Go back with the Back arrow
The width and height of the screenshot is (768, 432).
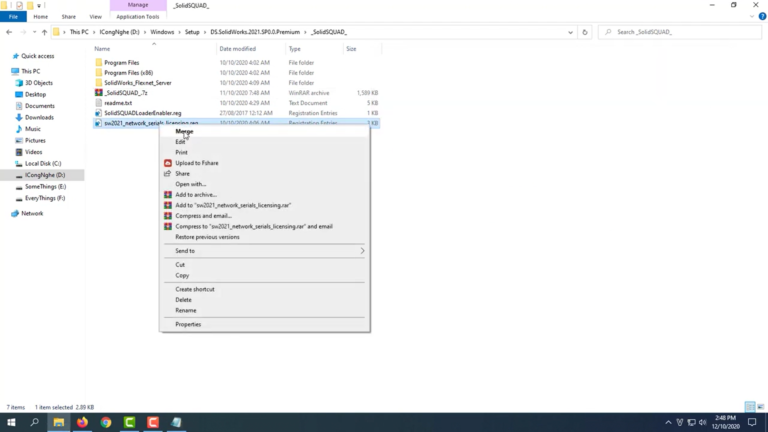[x=9, y=32]
